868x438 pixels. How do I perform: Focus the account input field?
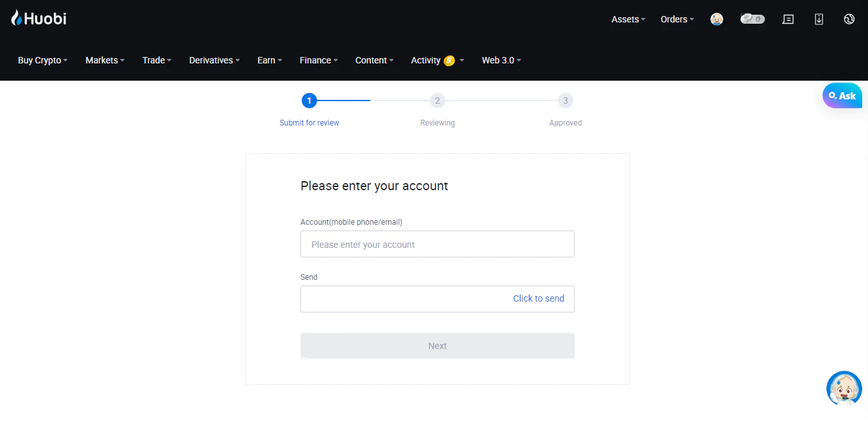pos(438,244)
